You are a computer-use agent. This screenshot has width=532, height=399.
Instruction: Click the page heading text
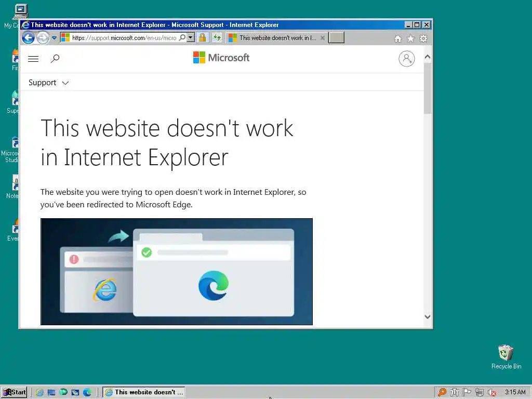(167, 142)
